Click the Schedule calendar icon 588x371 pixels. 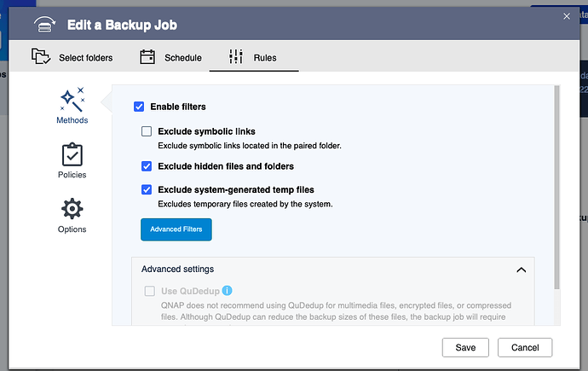(x=147, y=57)
